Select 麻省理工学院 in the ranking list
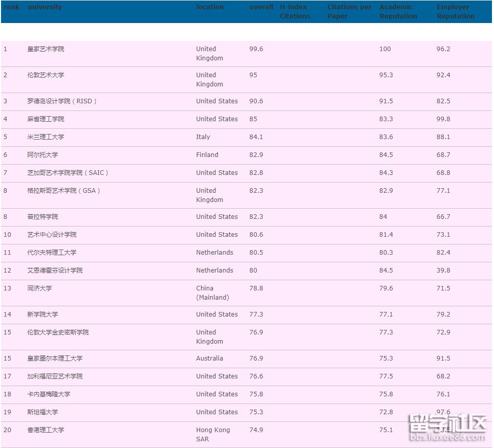Screen dimensions: 494x448 coord(45,119)
